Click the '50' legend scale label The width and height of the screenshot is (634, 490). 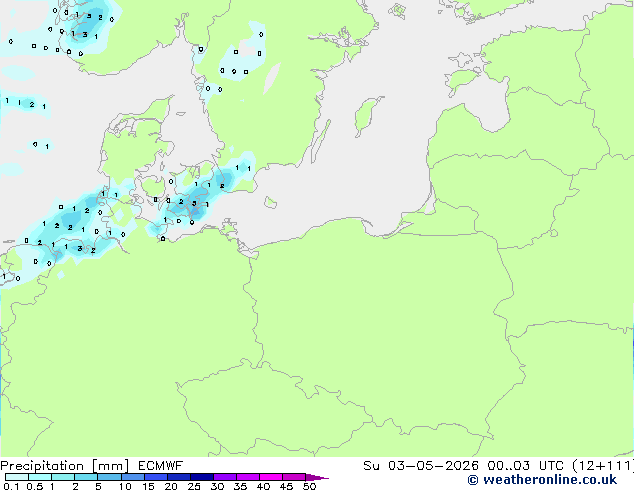click(309, 486)
